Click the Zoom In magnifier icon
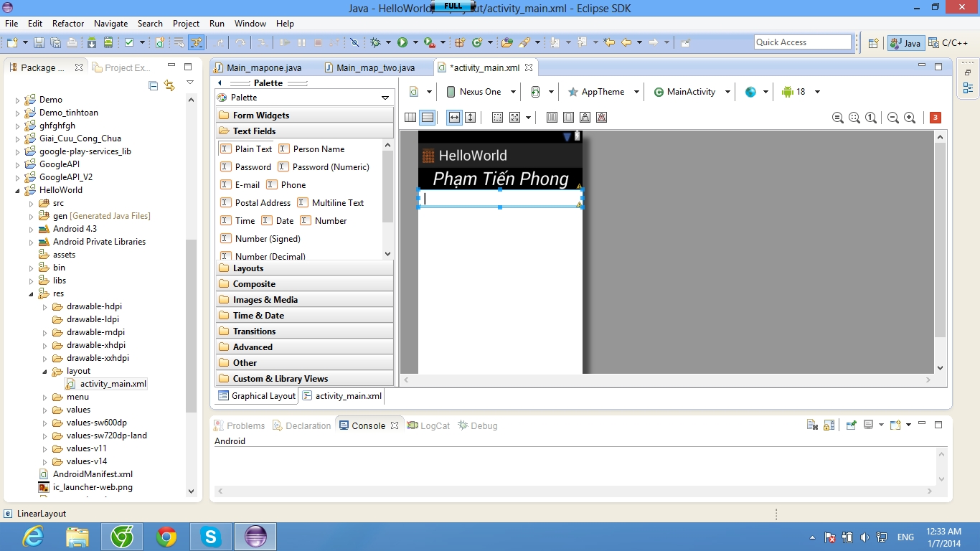Viewport: 980px width, 551px height. [910, 118]
